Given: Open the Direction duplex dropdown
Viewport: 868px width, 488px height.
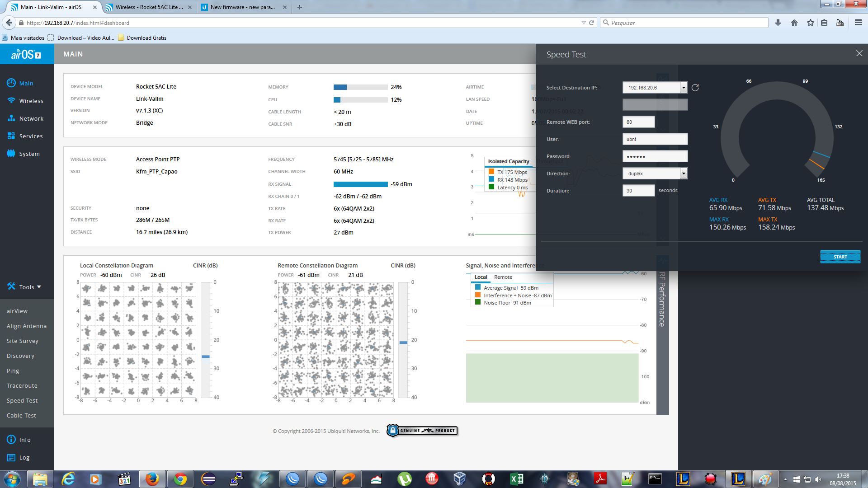Looking at the screenshot, I should (684, 174).
